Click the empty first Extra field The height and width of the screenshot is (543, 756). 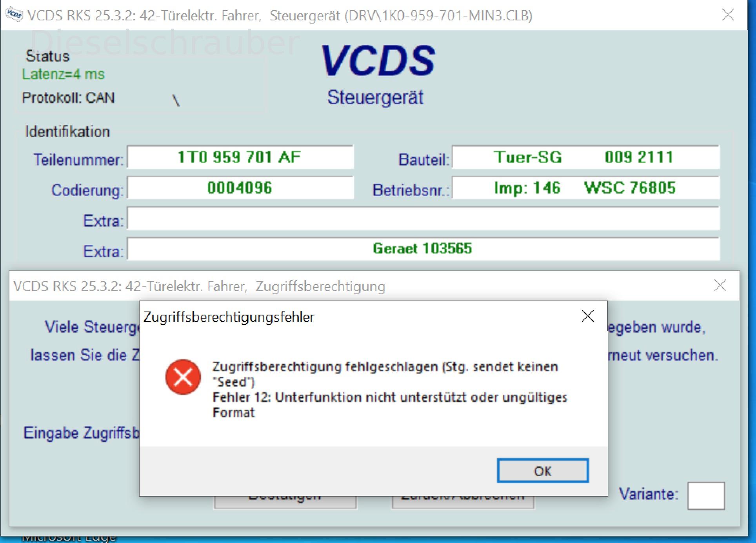pyautogui.click(x=423, y=219)
